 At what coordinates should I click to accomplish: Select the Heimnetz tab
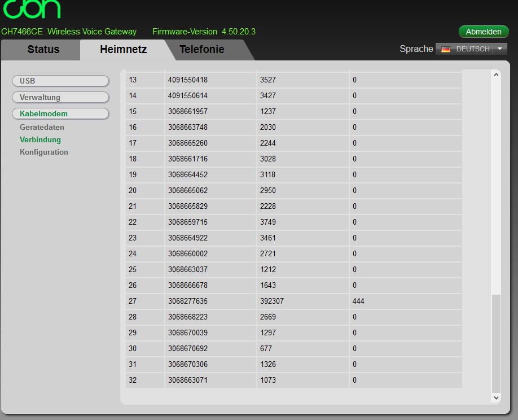point(124,50)
